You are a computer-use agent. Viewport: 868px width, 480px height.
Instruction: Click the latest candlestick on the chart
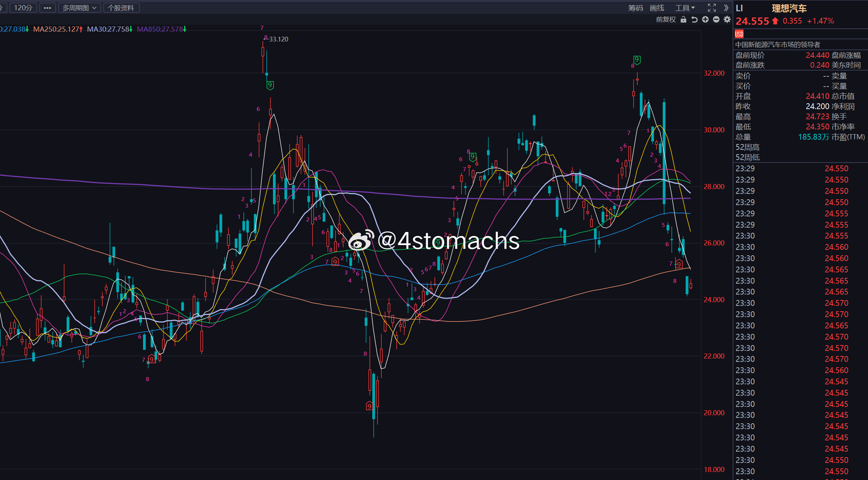tap(691, 285)
